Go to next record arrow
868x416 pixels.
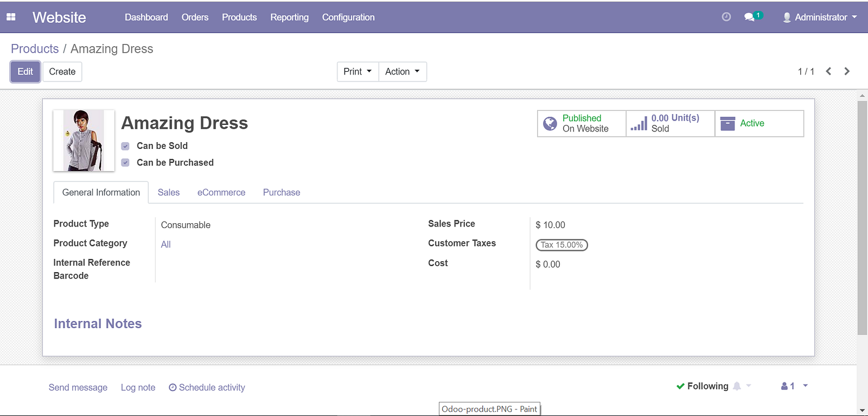click(847, 71)
